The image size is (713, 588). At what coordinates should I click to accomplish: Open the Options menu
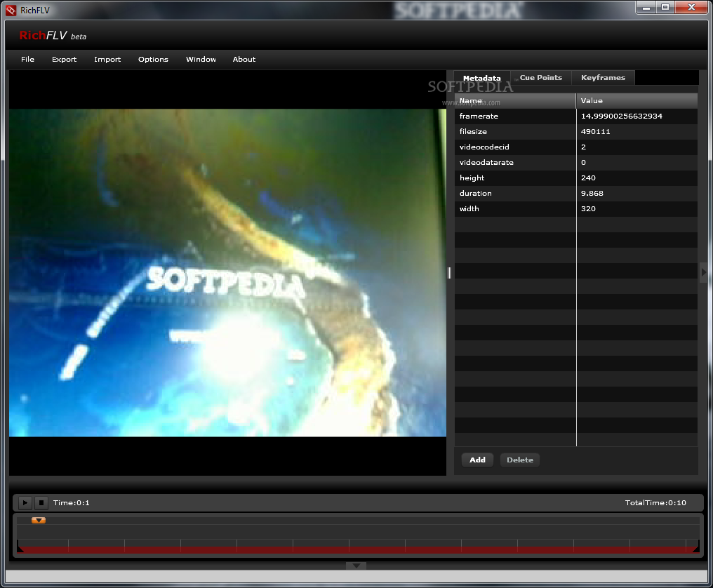(x=153, y=59)
